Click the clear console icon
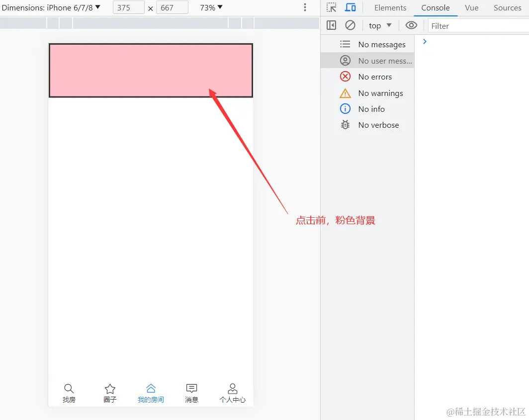The image size is (529, 420). coord(351,25)
